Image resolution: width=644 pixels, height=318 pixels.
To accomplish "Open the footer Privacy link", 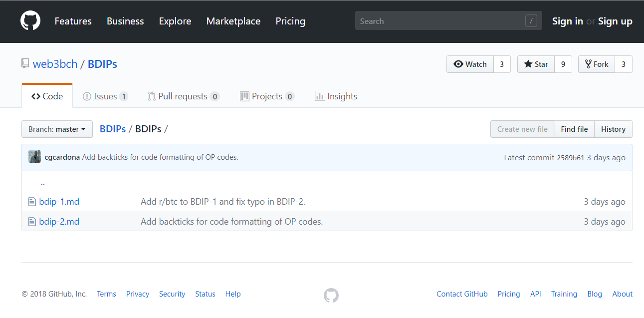I will tap(138, 294).
